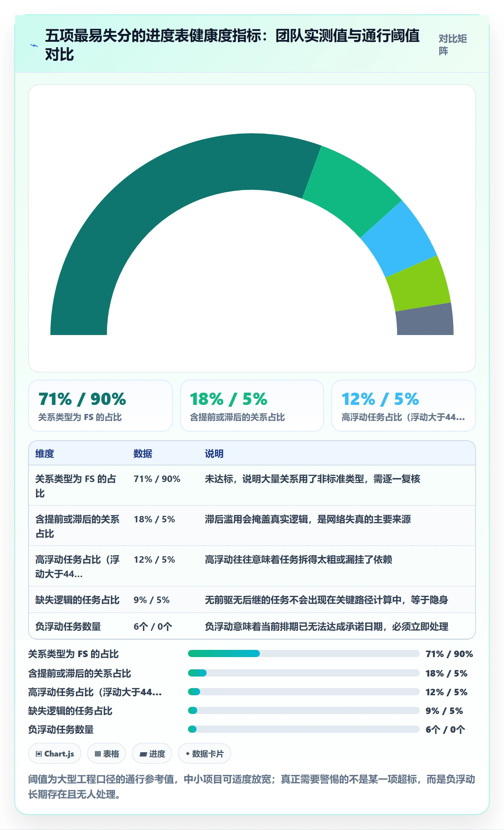This screenshot has height=830, width=504.
Task: Click the gray-blue gauge segment
Action: (425, 320)
